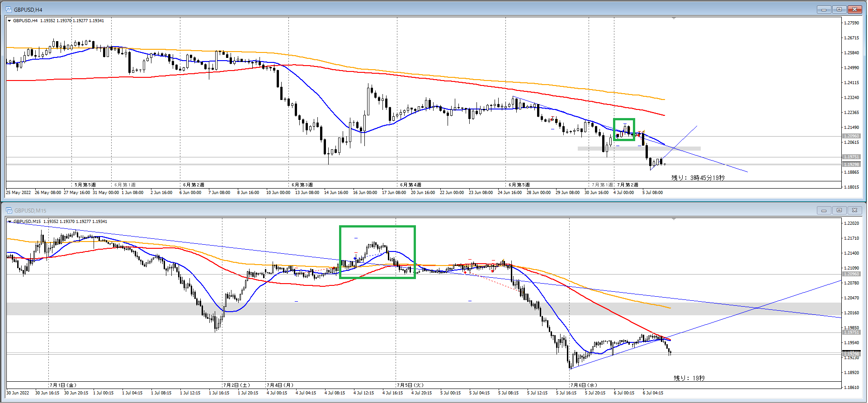Screen dimensions: 868x403
Task: Click the chart shift triangle on H4 chart
Action: pos(674,19)
